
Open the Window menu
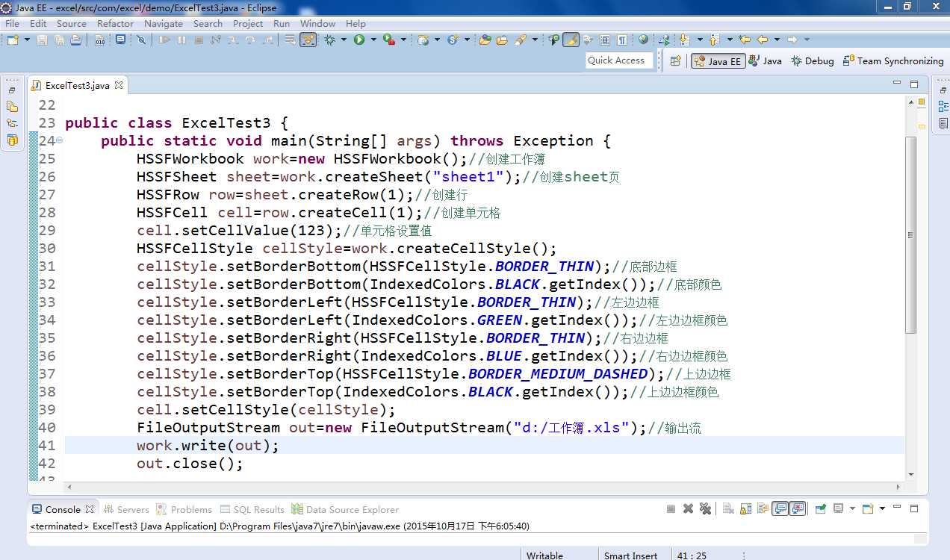(317, 23)
